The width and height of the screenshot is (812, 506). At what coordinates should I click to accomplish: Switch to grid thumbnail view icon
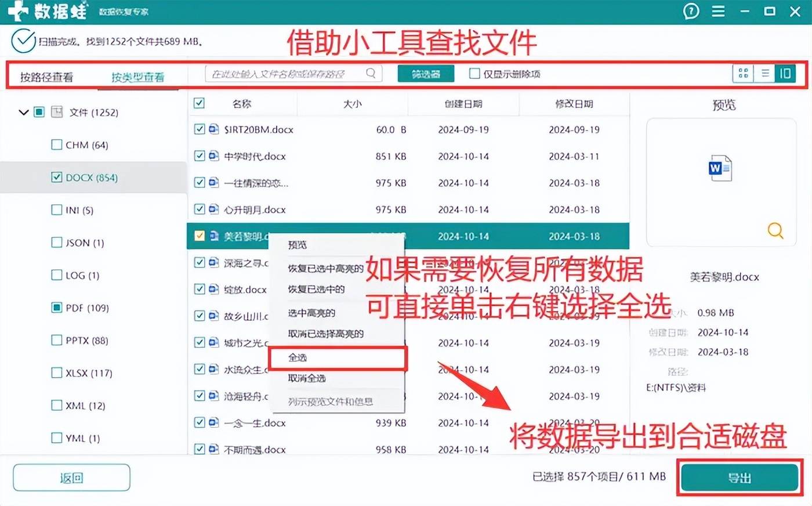743,73
